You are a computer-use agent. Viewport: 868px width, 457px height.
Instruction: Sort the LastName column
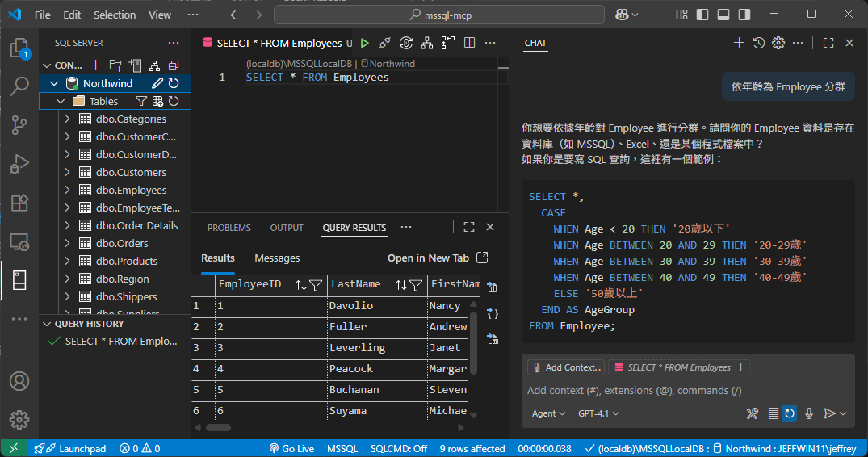coord(400,284)
